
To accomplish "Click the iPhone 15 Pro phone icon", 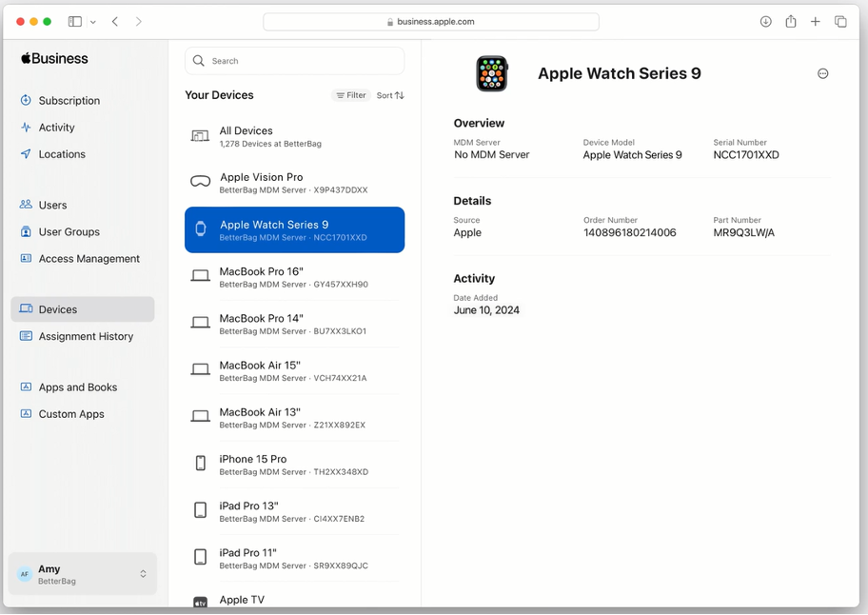I will click(x=201, y=463).
